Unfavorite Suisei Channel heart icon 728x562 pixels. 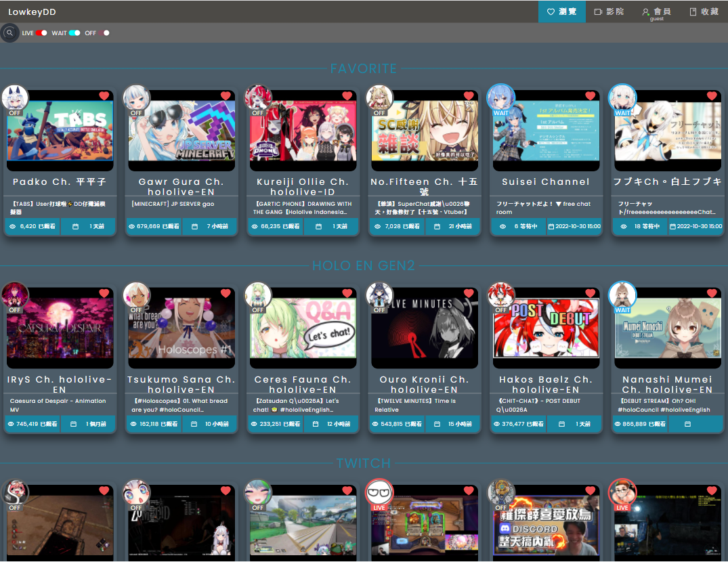pos(591,95)
